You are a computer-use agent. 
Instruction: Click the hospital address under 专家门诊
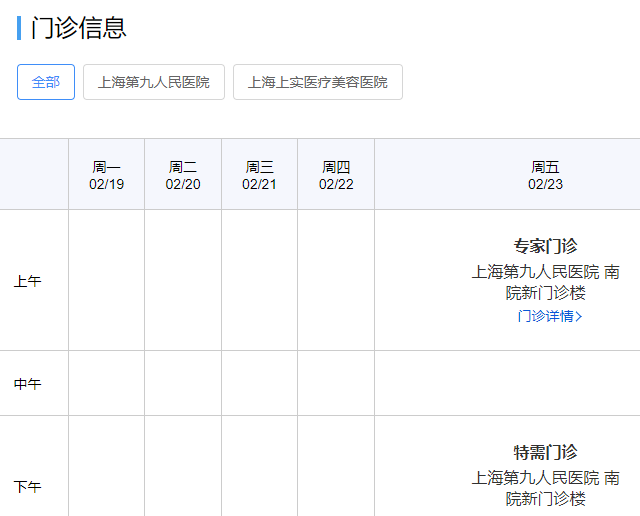(545, 282)
